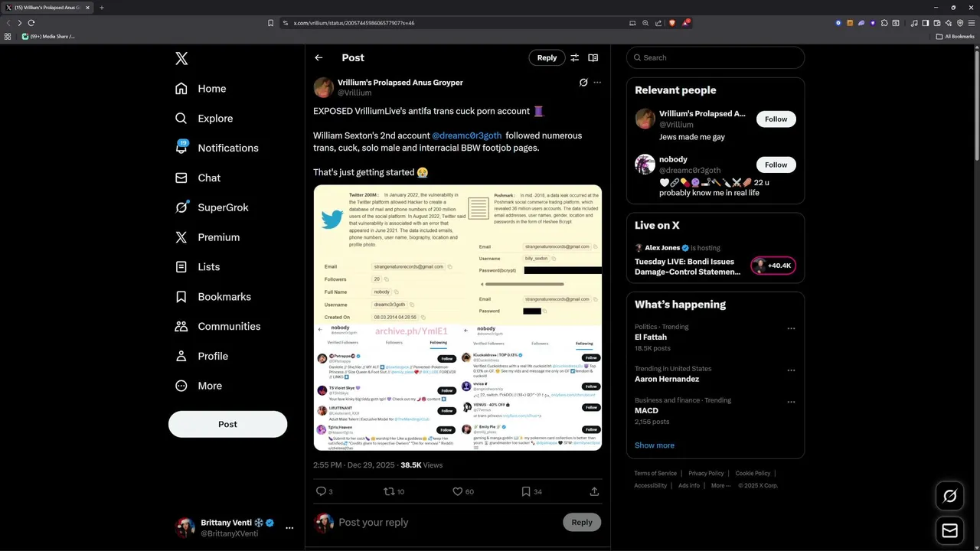
Task: Open reader view icon in post header
Action: click(x=593, y=57)
